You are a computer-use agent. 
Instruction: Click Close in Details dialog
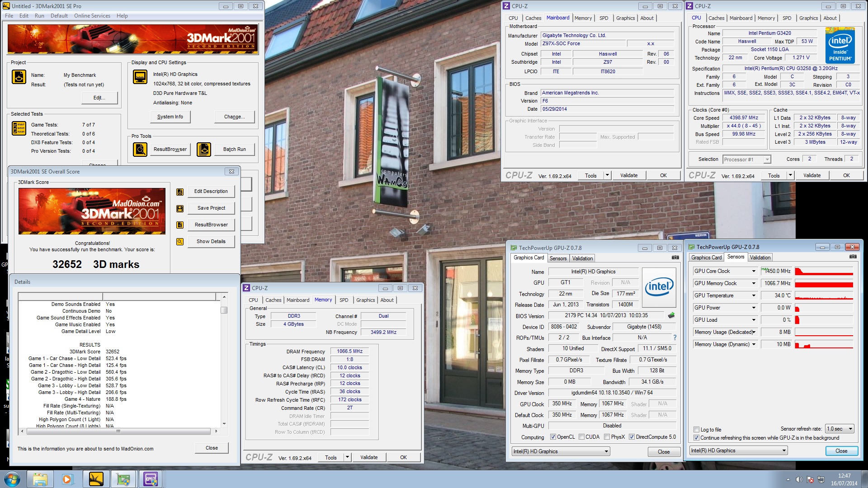click(x=212, y=448)
